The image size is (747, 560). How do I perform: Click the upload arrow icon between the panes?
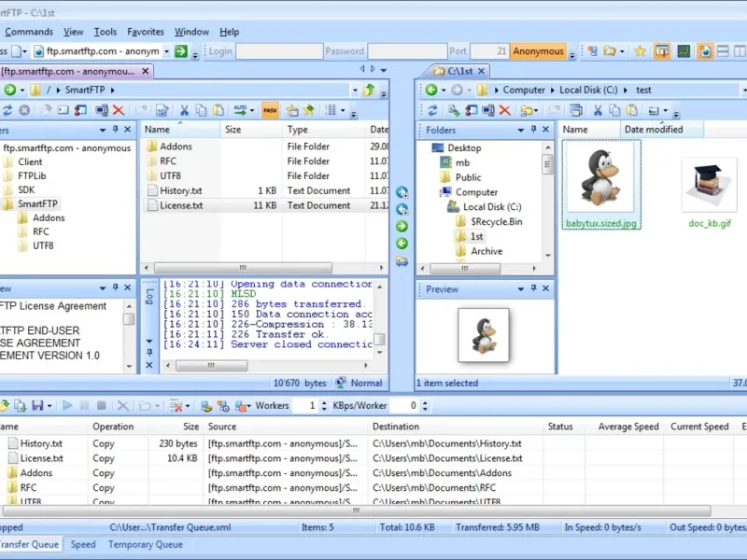click(402, 192)
